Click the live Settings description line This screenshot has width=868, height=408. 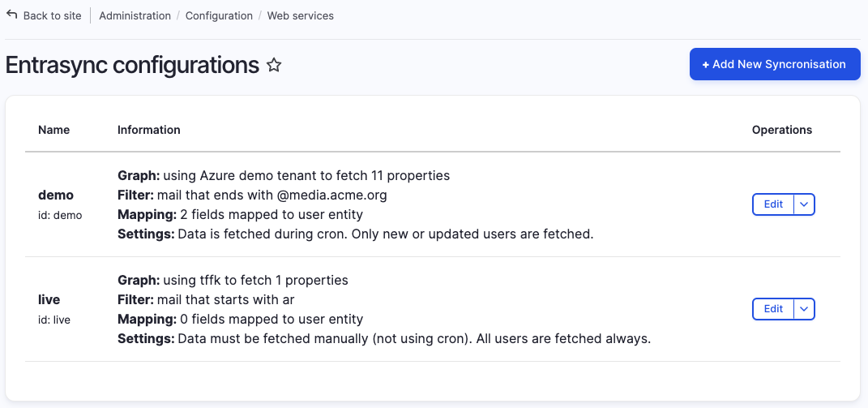click(384, 339)
